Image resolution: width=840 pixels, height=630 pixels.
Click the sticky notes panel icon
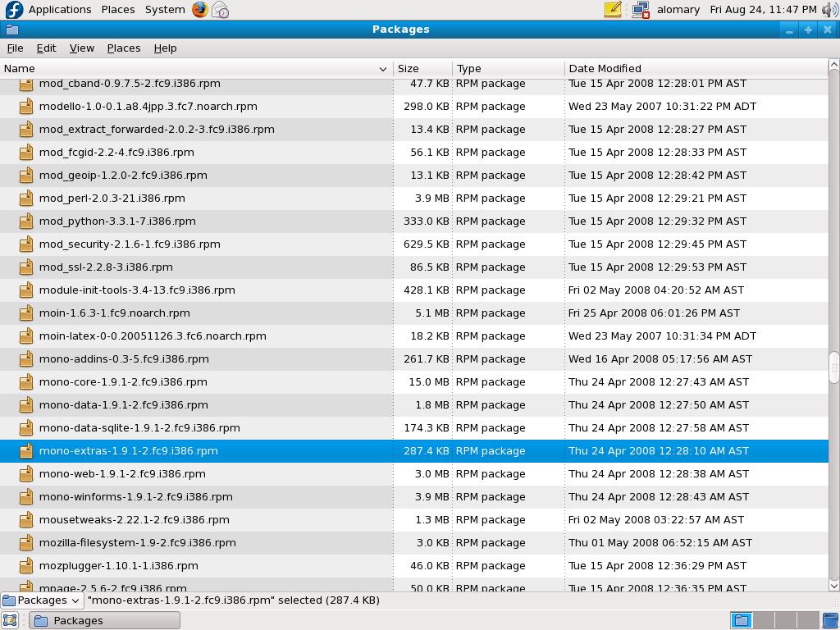pos(613,10)
